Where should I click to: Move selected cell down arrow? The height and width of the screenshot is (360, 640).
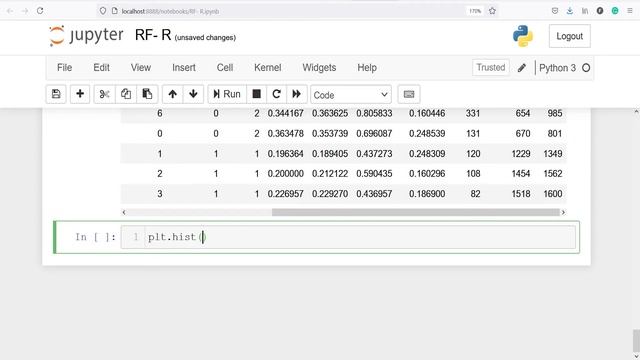point(193,94)
